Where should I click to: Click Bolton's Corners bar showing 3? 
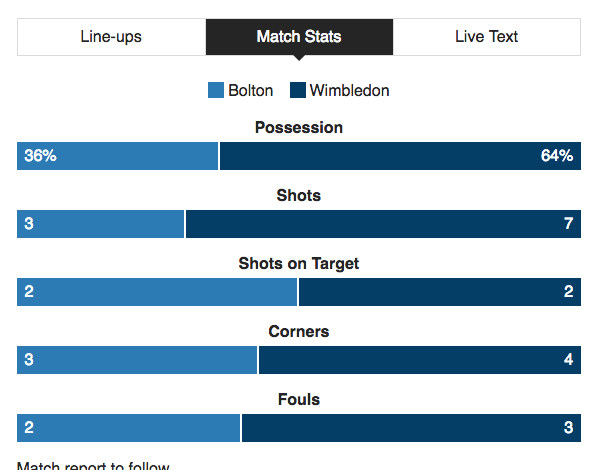[137, 360]
